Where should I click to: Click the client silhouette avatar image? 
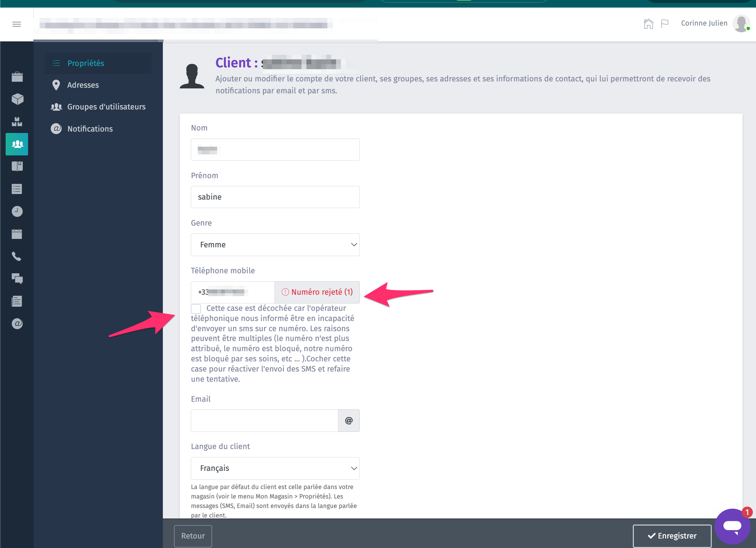click(192, 76)
